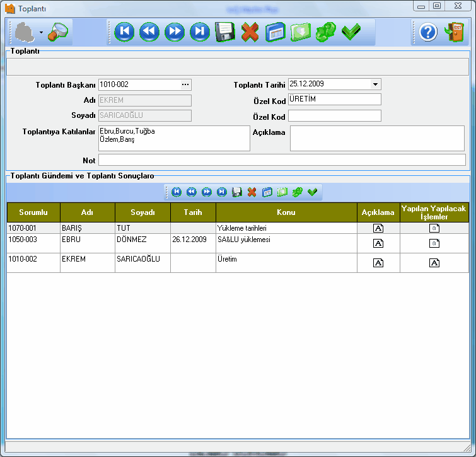476x457 pixels.
Task: Go to previous agenda row in grid toolbar
Action: tap(192, 192)
